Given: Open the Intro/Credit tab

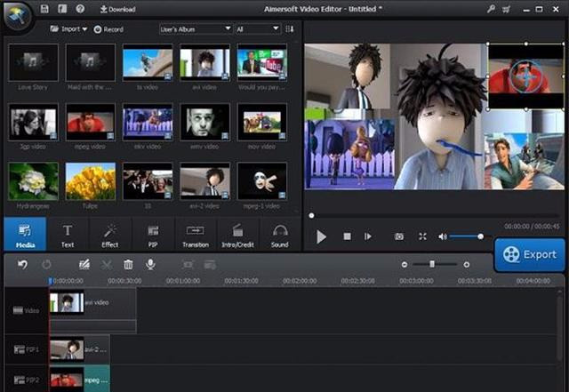Looking at the screenshot, I should pos(237,236).
